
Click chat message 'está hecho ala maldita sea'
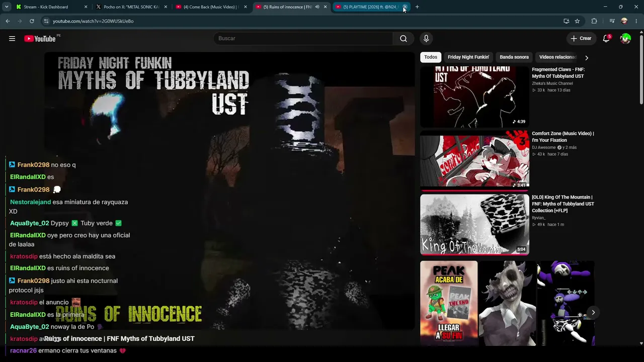coord(77,256)
